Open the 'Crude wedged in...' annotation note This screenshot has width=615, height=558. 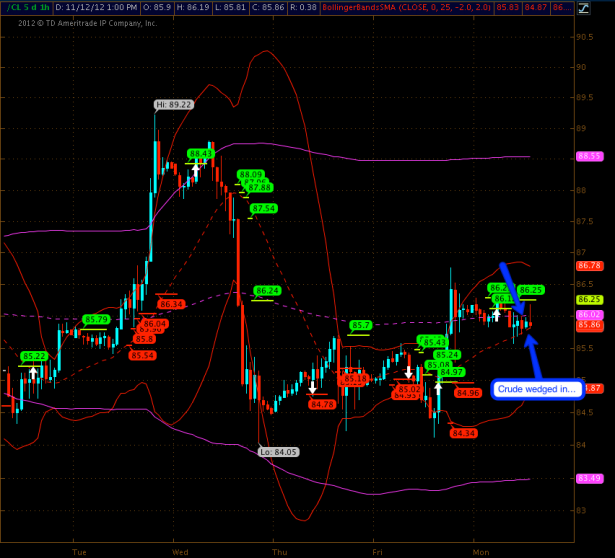pos(539,389)
